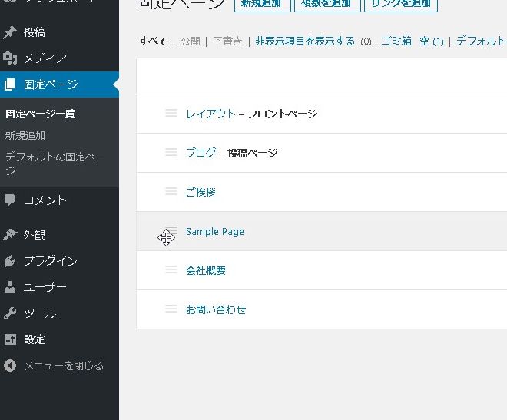Collapse sidebar with メニューを閉じる
Image resolution: width=507 pixels, height=420 pixels.
click(52, 365)
